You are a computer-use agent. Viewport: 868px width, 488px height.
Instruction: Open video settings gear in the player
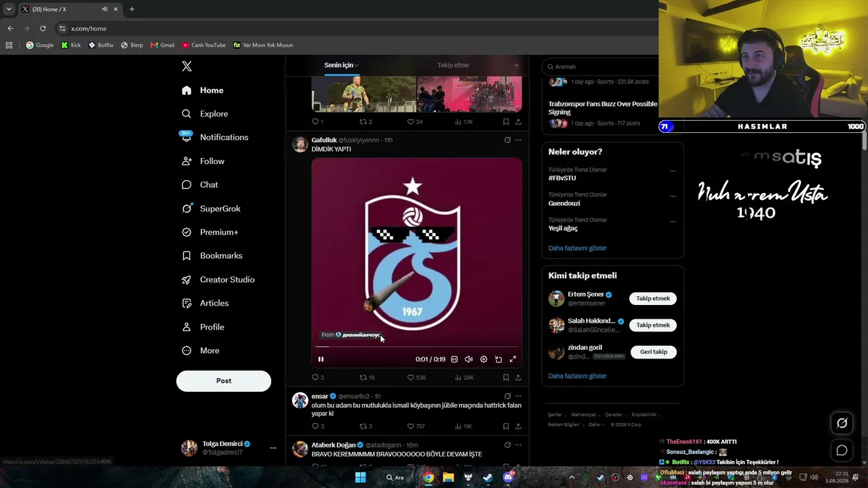[x=484, y=359]
